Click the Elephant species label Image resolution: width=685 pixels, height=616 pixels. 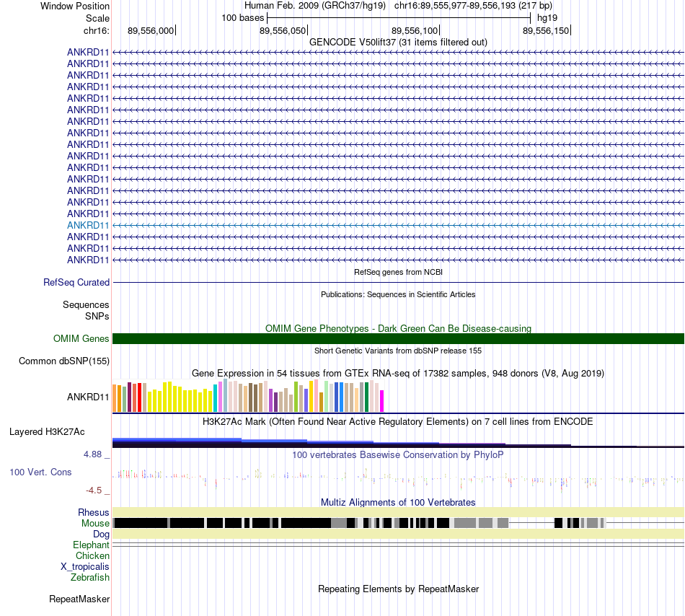tap(91, 545)
